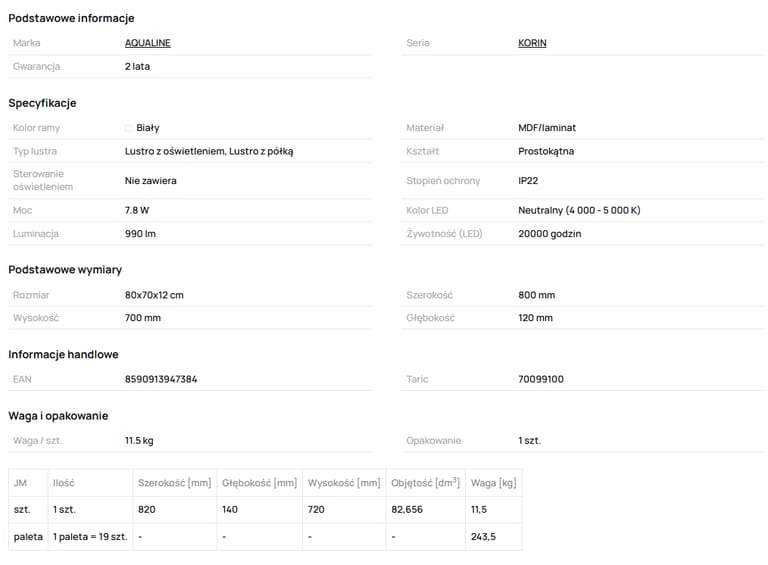Click the unit weight value 11.5 kg
The height and width of the screenshot is (565, 768).
click(x=139, y=441)
